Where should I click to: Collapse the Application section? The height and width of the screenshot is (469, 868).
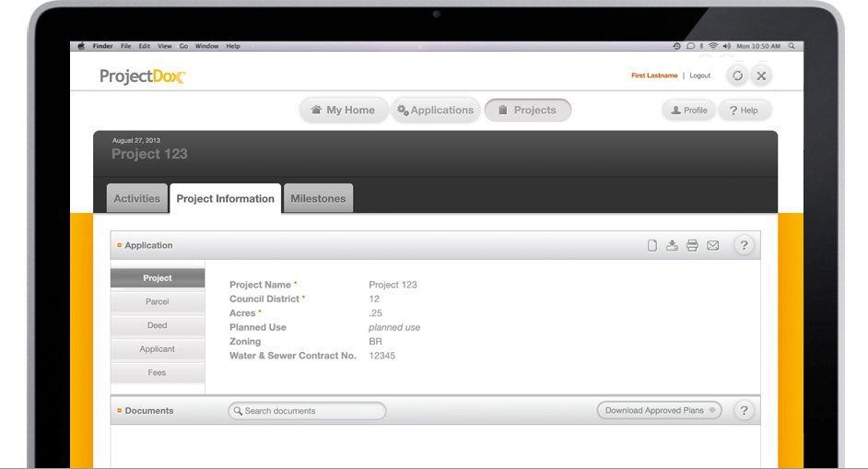[120, 246]
